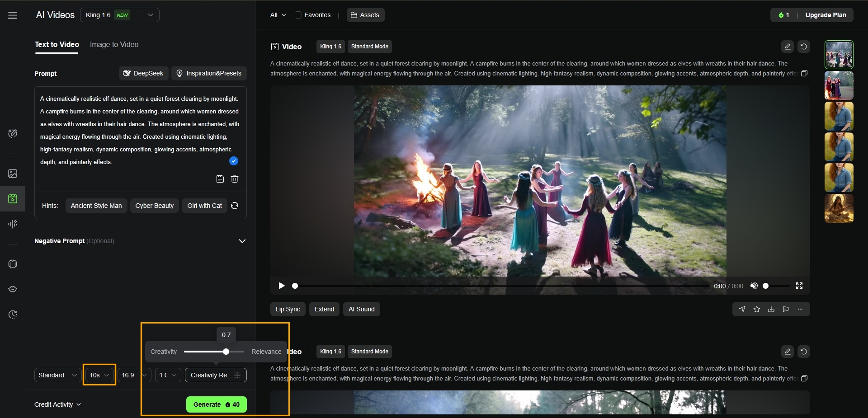This screenshot has width=868, height=418.
Task: Click the blue checkmark badge in prompt box
Action: (234, 161)
